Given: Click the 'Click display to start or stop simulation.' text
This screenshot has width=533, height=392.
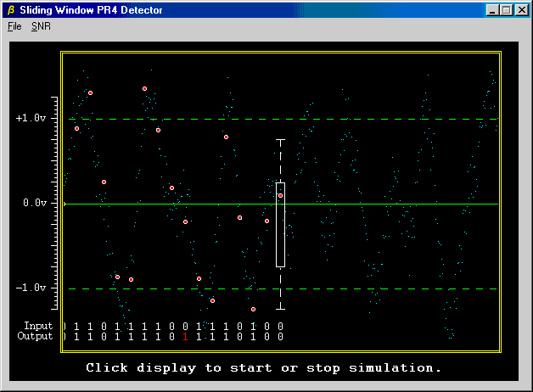Looking at the screenshot, I should point(263,368).
